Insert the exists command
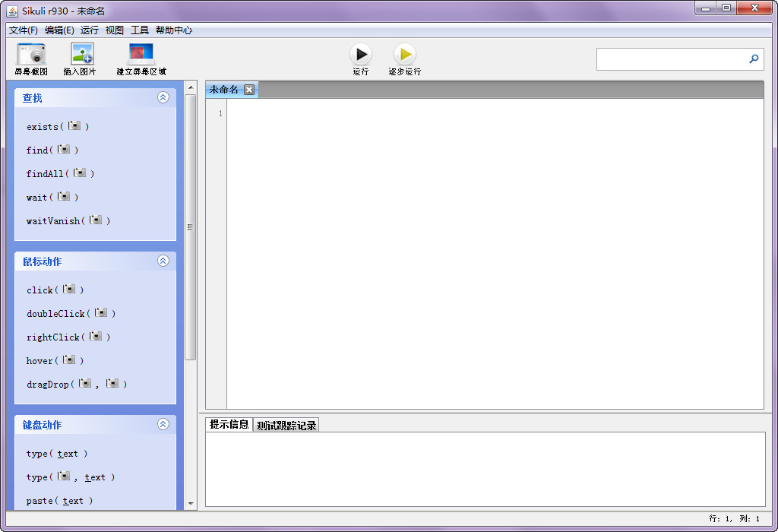 (58, 127)
